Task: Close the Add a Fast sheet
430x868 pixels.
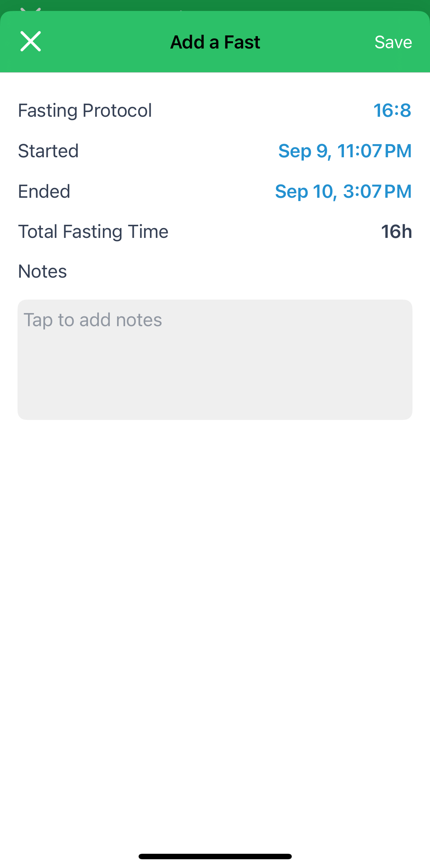Action: click(31, 42)
